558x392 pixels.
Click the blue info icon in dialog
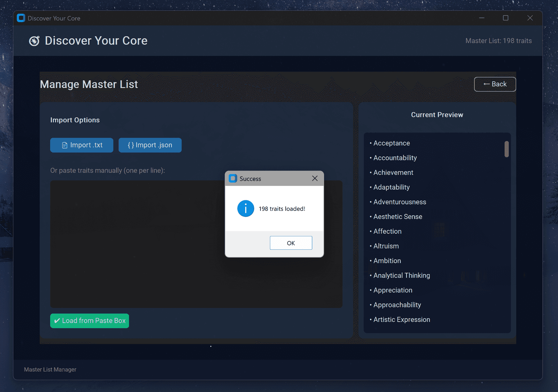pos(246,209)
